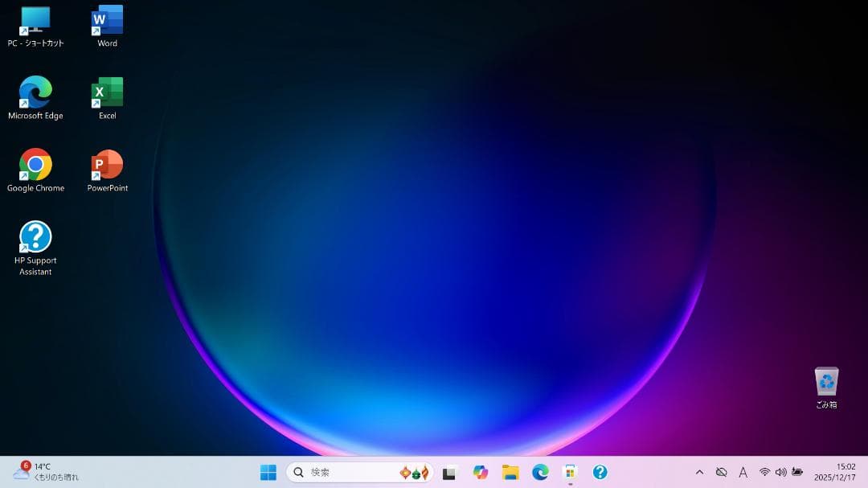Screen dimensions: 868x488
Task: Open the holiday Widgets ornament icon
Action: 414,473
